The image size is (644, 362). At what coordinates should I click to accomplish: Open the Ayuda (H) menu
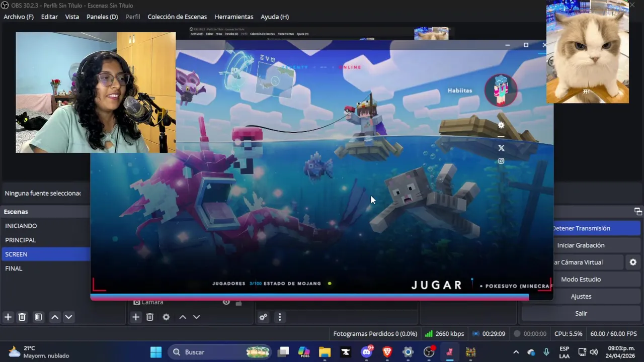coord(275,17)
